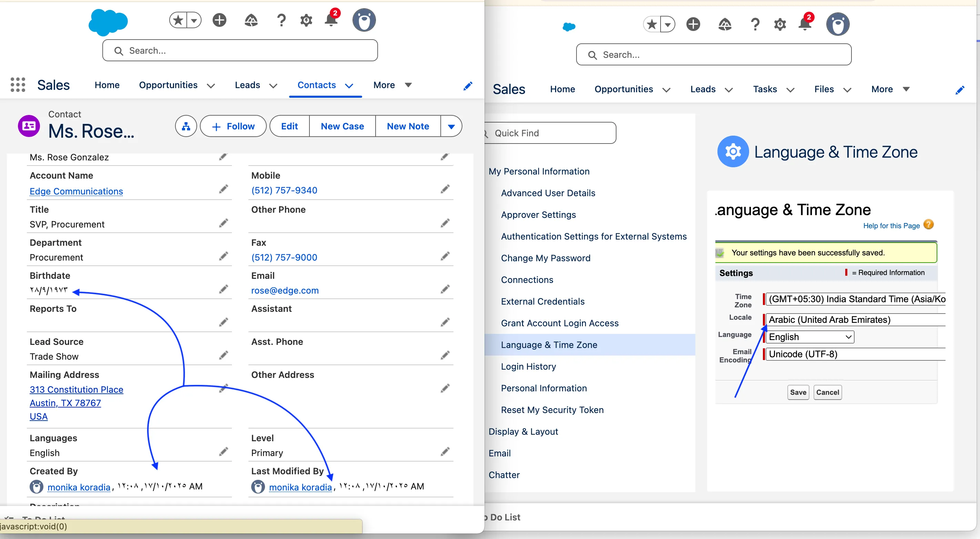Open the setup gear in right window

779,24
